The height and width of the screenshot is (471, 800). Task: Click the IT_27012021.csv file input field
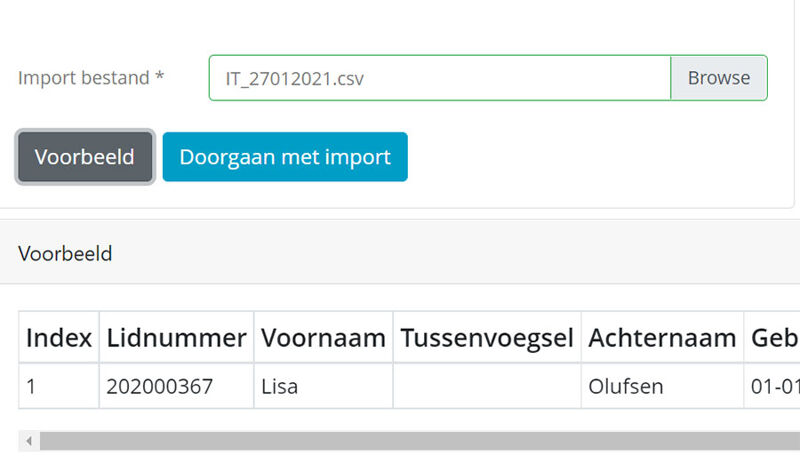[x=439, y=78]
